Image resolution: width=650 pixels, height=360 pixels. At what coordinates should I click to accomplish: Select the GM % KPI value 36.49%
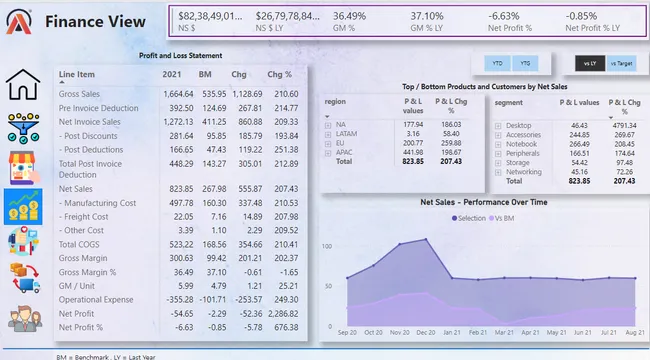click(x=349, y=17)
